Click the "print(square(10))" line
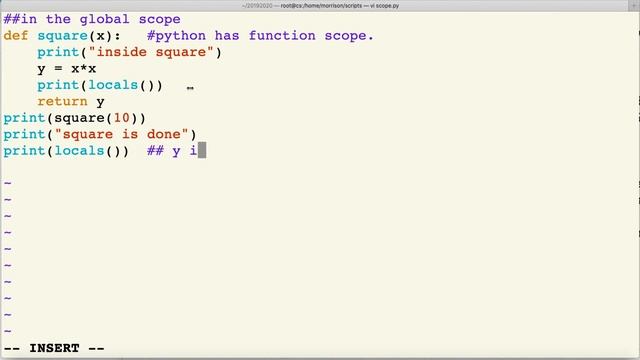The height and width of the screenshot is (360, 640). pos(74,118)
